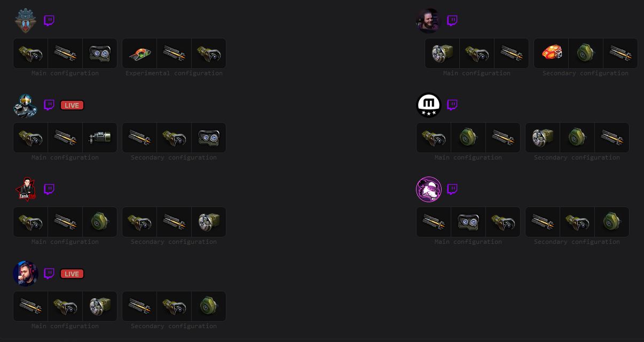The height and width of the screenshot is (342, 644).
Task: Open the blue helmeted soldier avatar
Action: [x=26, y=105]
